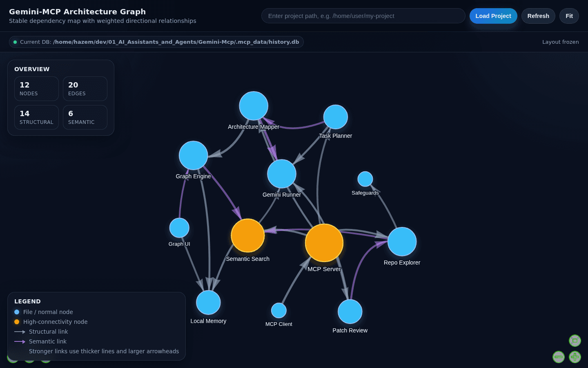Click the 'Patch Review' node label
Image resolution: width=588 pixels, height=368 pixels.
pyautogui.click(x=350, y=330)
